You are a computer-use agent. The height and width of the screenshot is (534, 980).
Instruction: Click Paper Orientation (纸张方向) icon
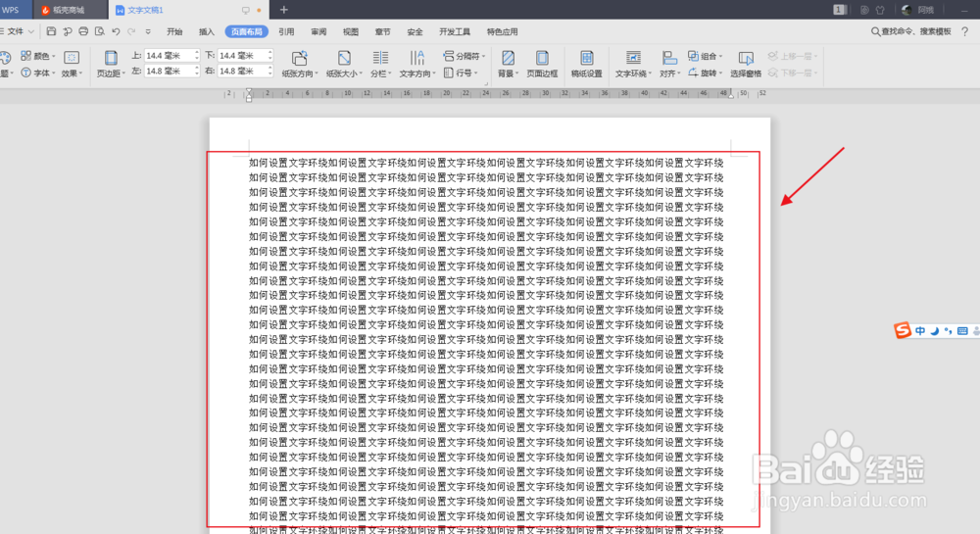pyautogui.click(x=299, y=58)
